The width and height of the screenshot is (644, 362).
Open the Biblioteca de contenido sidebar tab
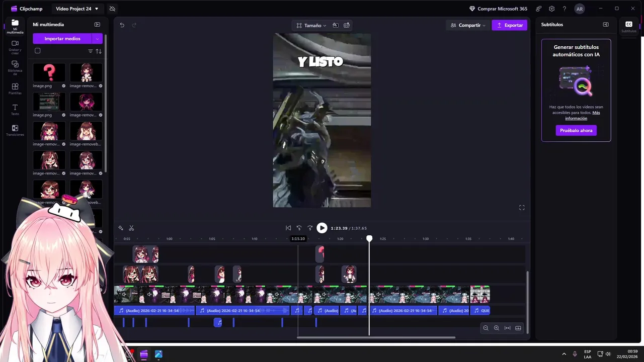pyautogui.click(x=15, y=68)
